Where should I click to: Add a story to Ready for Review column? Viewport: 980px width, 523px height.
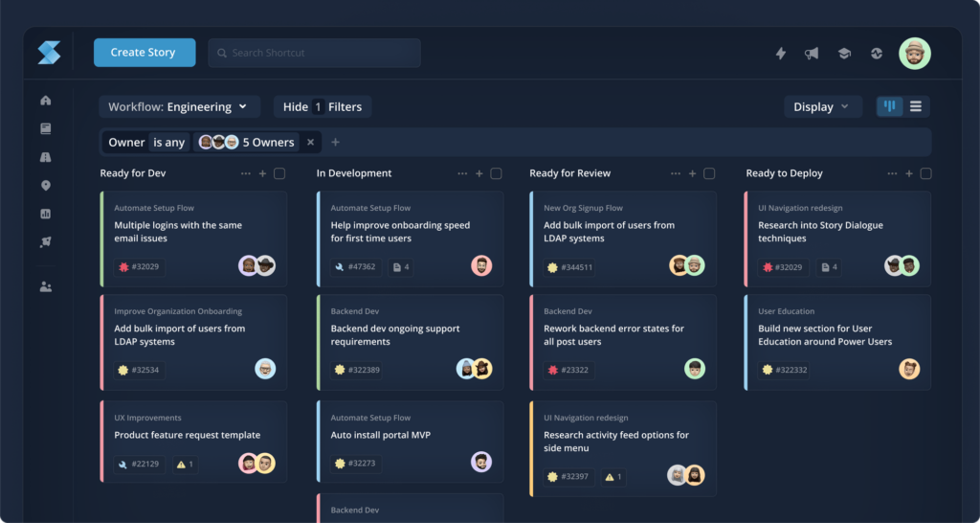click(x=693, y=173)
